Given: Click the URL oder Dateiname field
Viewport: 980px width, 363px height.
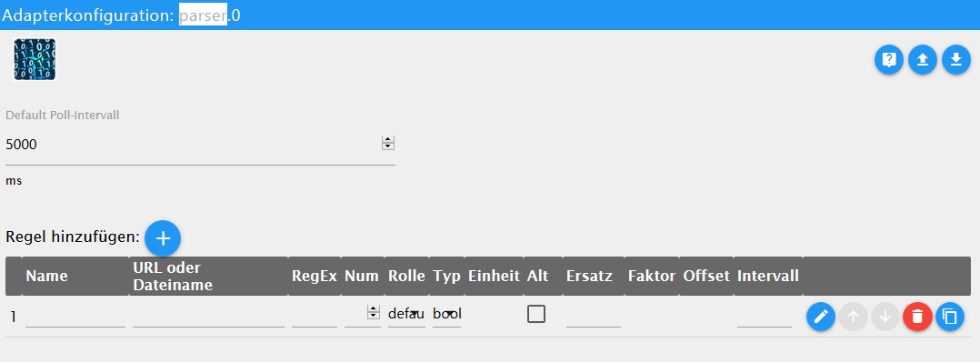Looking at the screenshot, I should (208, 315).
